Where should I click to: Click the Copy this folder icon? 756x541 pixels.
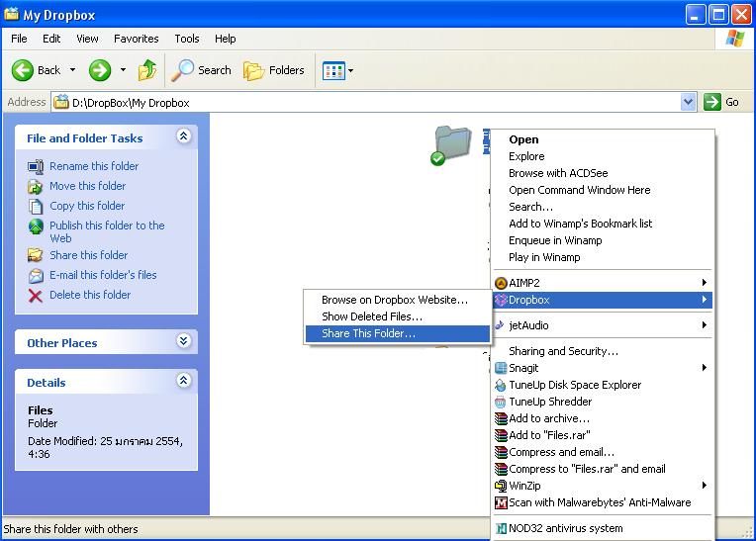(36, 206)
